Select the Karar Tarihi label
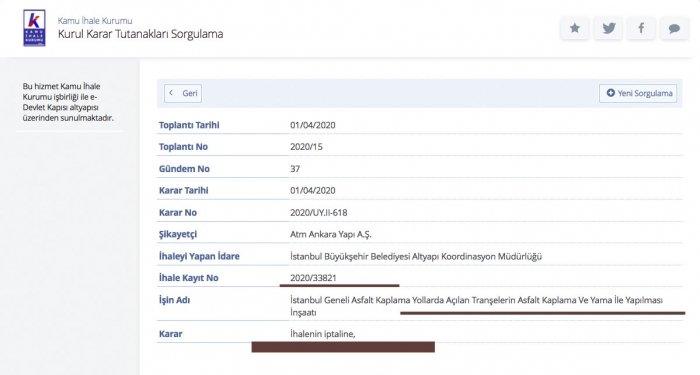The width and height of the screenshot is (700, 375). (x=183, y=191)
